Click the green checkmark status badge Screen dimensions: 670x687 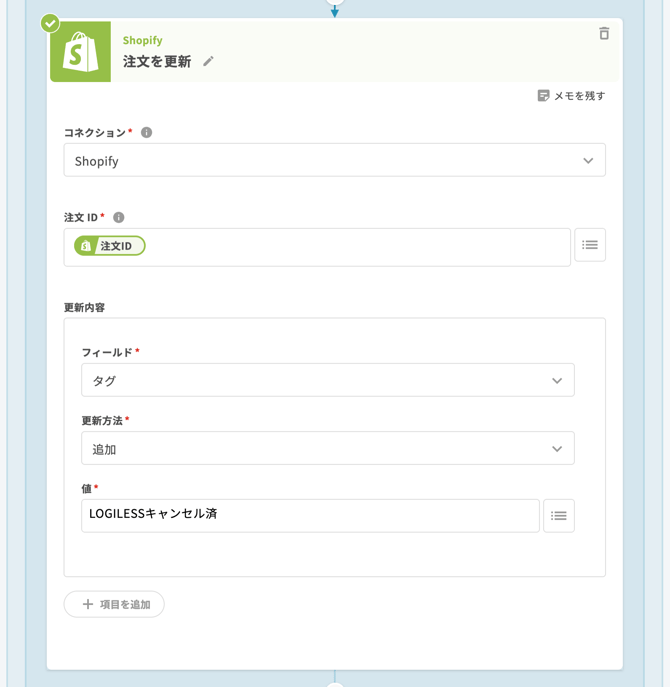click(x=50, y=23)
